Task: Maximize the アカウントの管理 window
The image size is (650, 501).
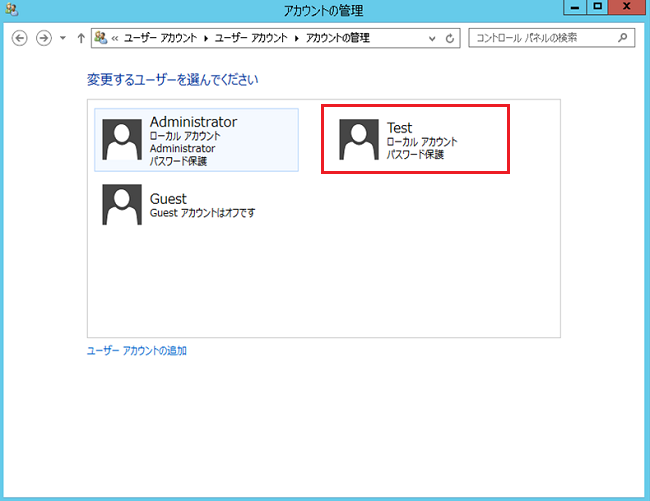Action: coord(597,8)
